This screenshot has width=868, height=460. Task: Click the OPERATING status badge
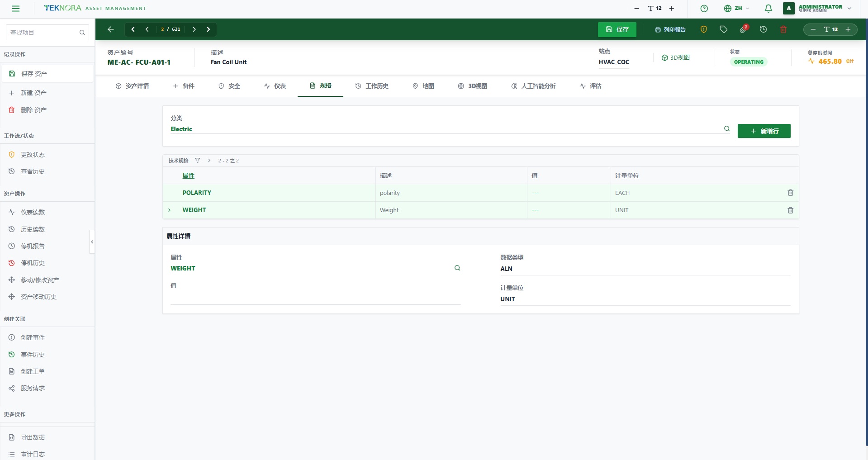pos(749,62)
